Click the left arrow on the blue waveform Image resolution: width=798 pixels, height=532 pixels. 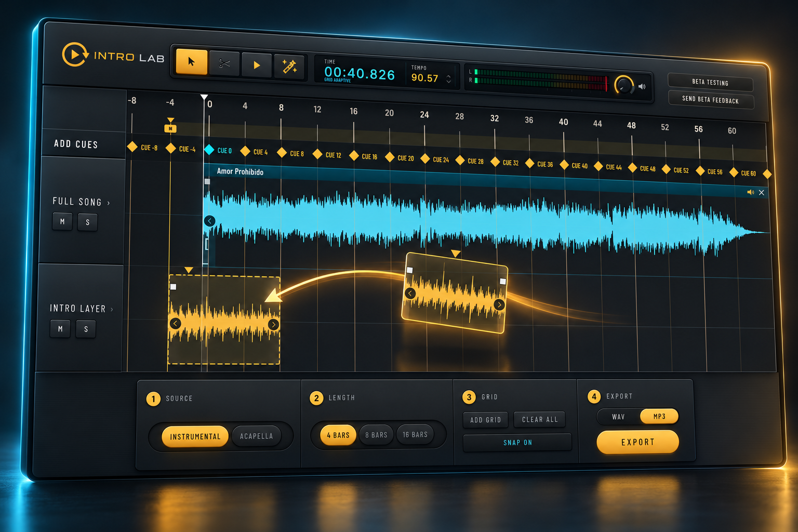coord(209,221)
